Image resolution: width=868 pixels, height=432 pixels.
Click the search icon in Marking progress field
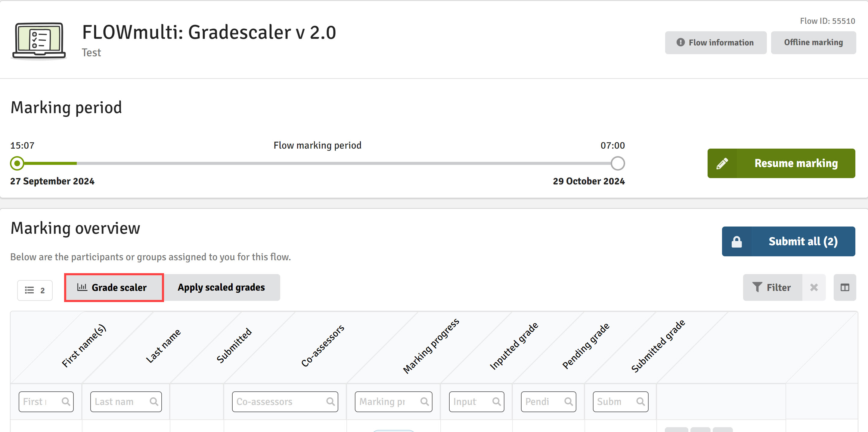[x=424, y=401]
